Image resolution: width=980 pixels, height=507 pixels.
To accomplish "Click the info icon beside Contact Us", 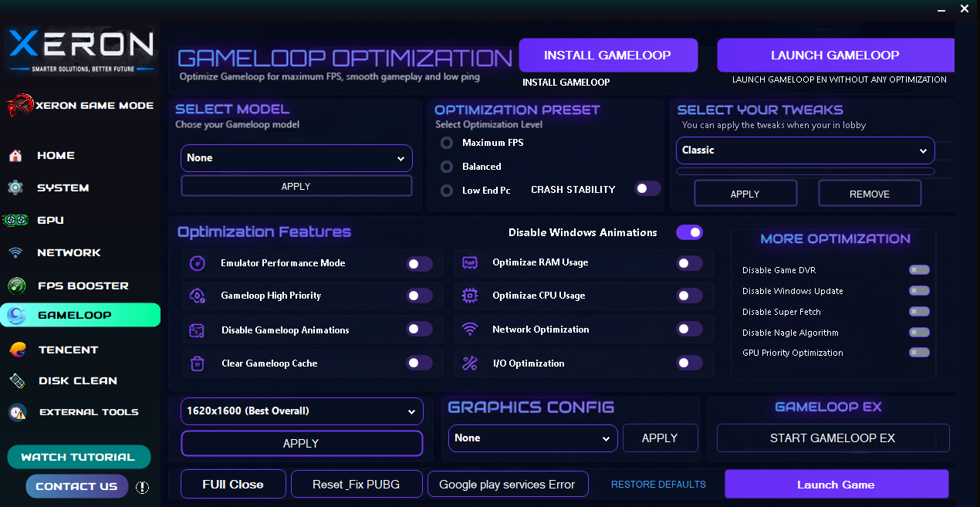I will point(142,487).
